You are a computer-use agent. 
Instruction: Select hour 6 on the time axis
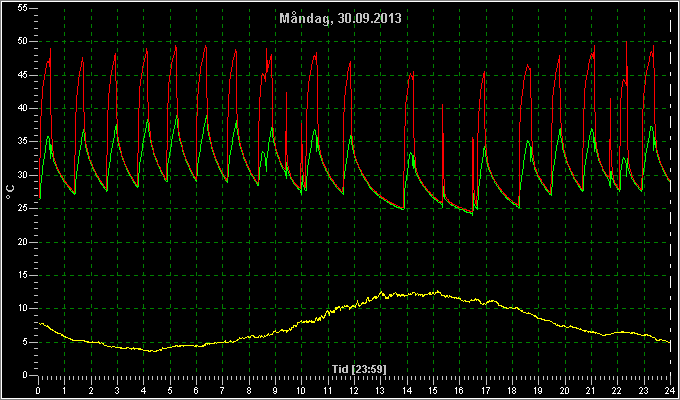click(x=196, y=390)
